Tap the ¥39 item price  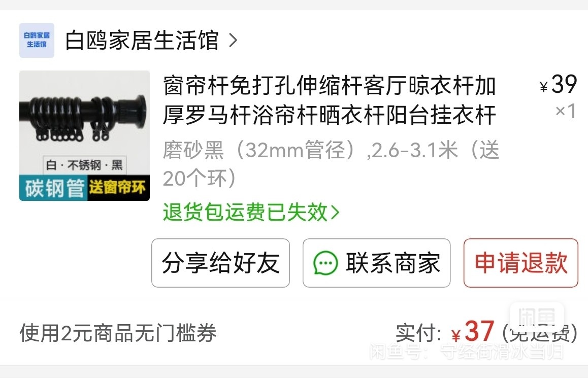coord(558,84)
